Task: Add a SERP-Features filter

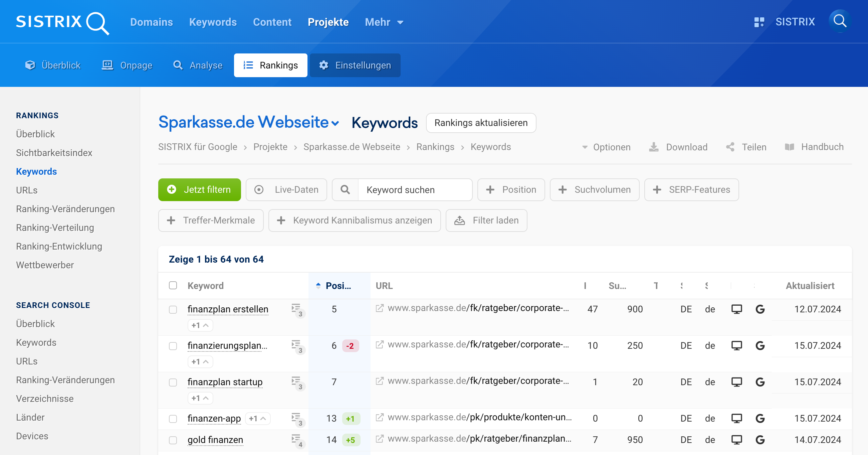Action: pyautogui.click(x=691, y=189)
